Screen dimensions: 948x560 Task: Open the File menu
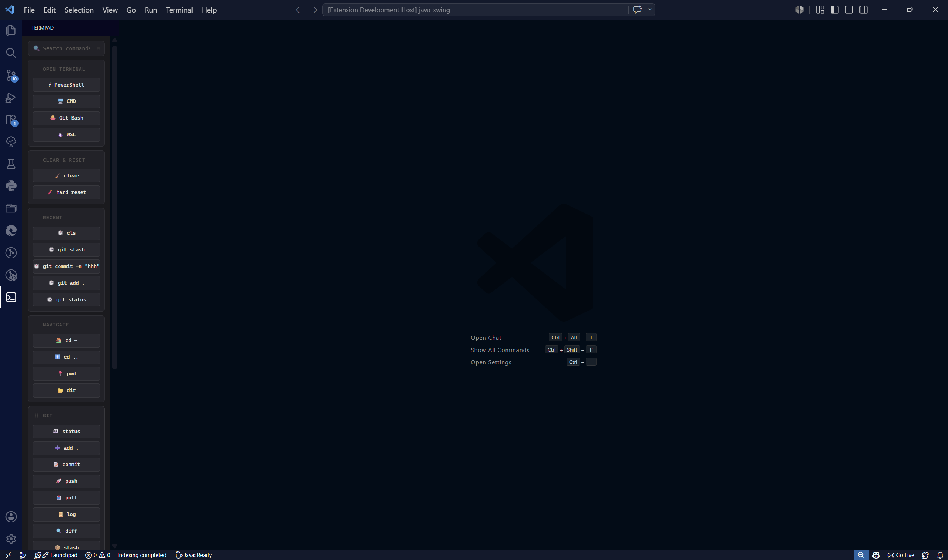click(29, 10)
